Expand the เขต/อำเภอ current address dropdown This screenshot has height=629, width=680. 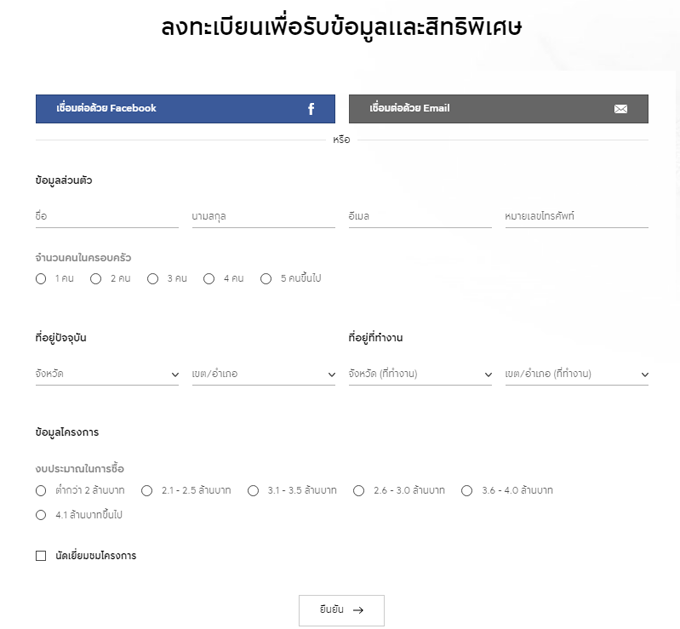tap(264, 374)
